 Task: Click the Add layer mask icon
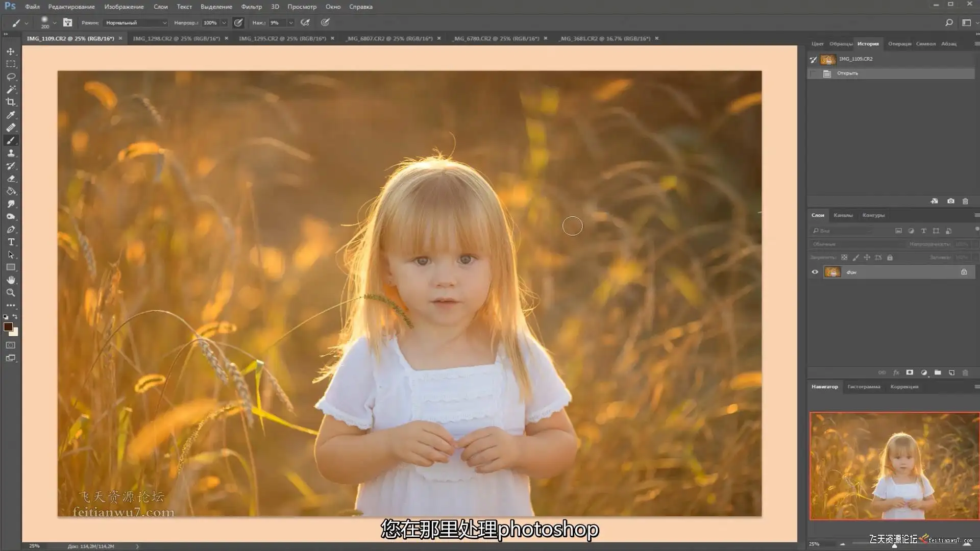coord(910,372)
